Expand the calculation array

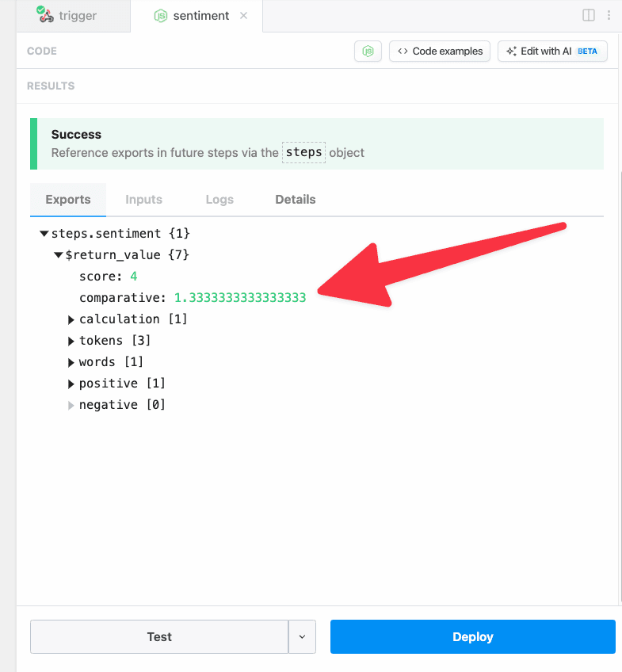pos(71,319)
